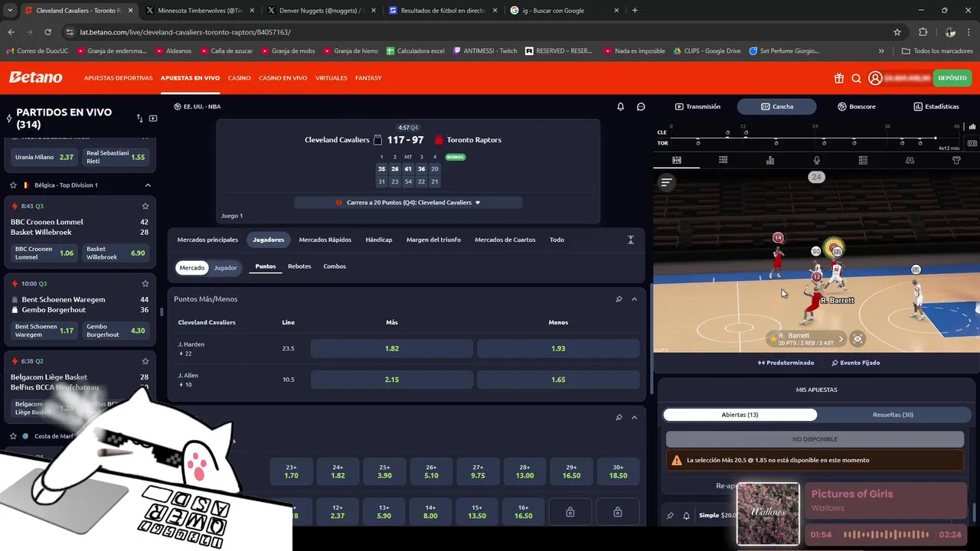Click live matches sidebar scrollbar
The height and width of the screenshot is (551, 980).
pyautogui.click(x=161, y=312)
